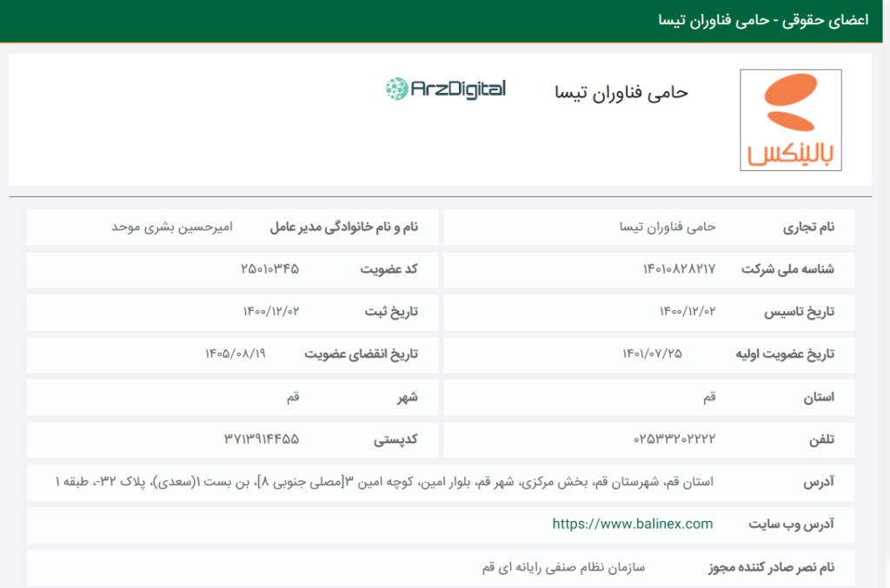Click the green header title اعضای حقوقی - حامی فناوران تیسا

pyautogui.click(x=763, y=21)
